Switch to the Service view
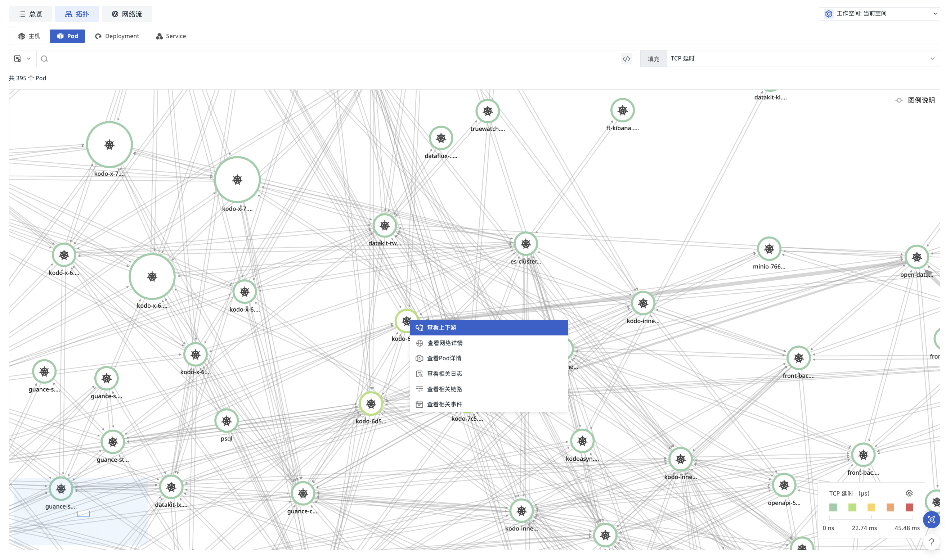The height and width of the screenshot is (560, 950). [x=171, y=36]
